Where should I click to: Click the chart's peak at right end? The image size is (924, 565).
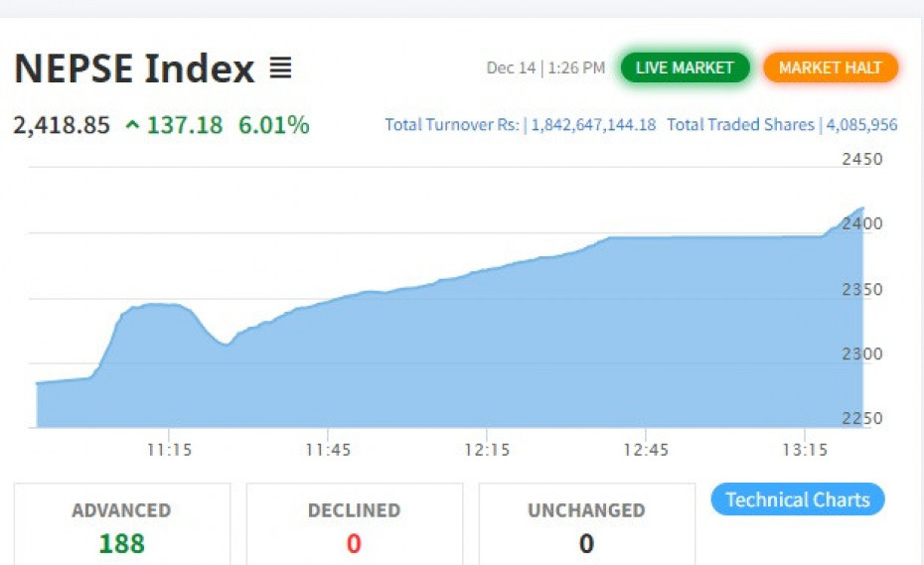pyautogui.click(x=862, y=208)
